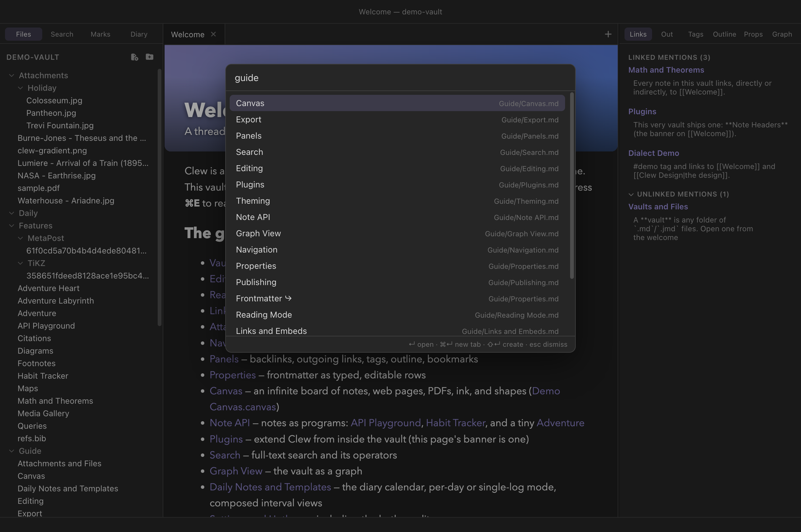This screenshot has height=532, width=801.
Task: Open the Canvas result in quick switcher
Action: 397,103
